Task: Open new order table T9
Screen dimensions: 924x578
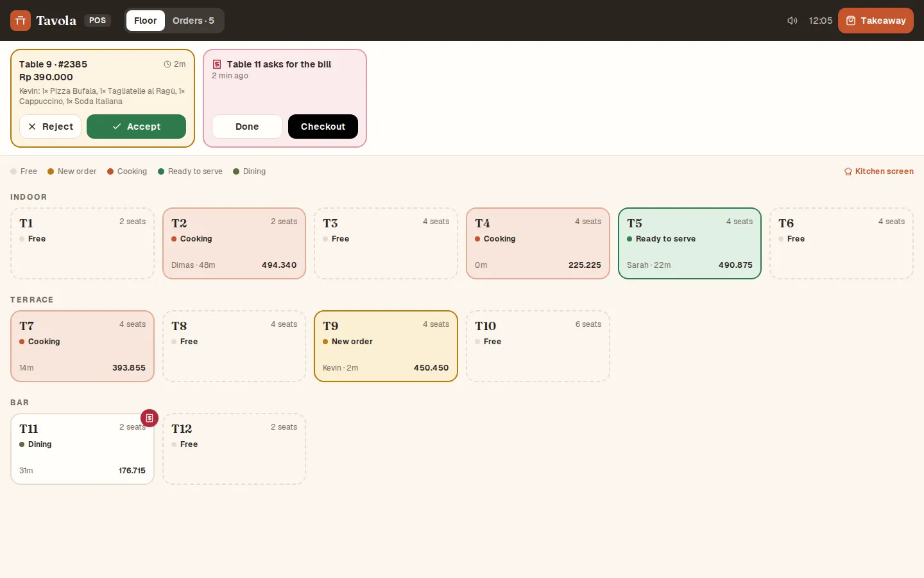Action: click(386, 346)
